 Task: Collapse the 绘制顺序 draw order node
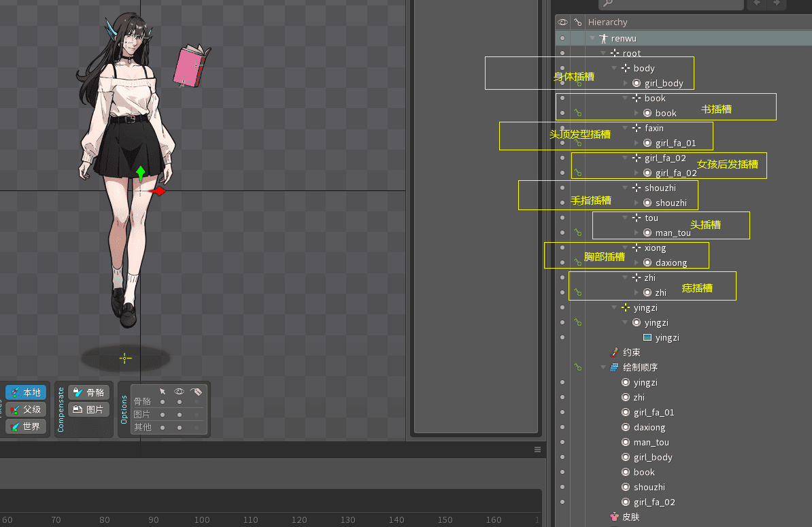coord(603,367)
